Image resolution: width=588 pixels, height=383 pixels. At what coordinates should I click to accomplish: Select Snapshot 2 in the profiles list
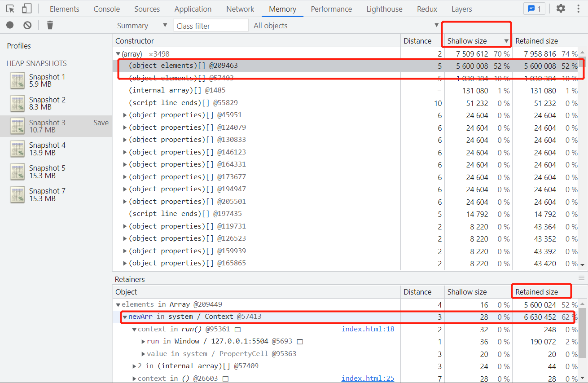pyautogui.click(x=56, y=103)
